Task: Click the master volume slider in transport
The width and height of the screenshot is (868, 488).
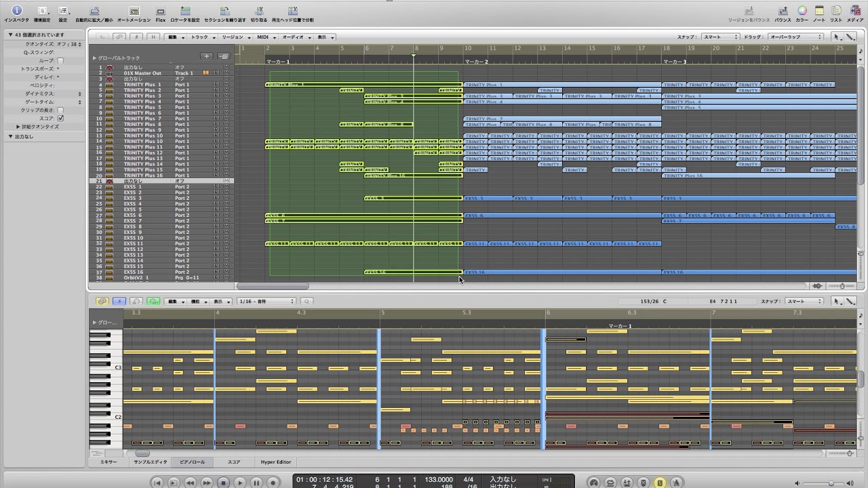Action: 831,483
